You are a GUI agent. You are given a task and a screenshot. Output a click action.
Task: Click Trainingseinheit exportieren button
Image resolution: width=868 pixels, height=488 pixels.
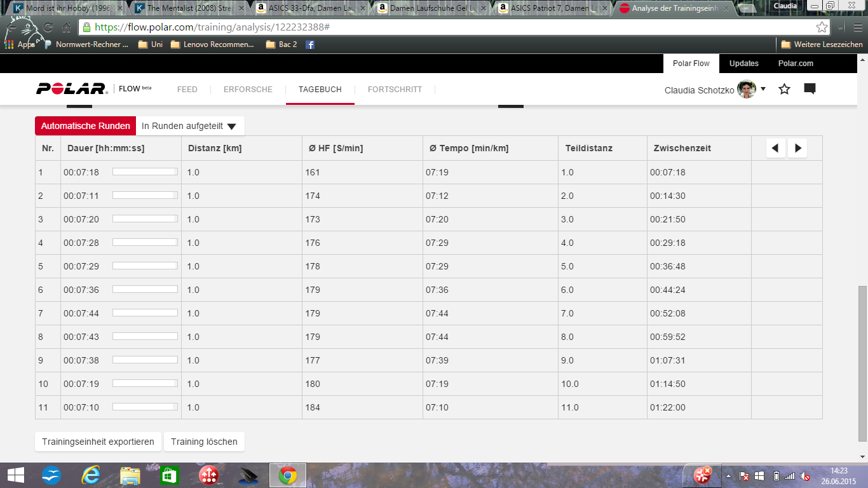[98, 442]
